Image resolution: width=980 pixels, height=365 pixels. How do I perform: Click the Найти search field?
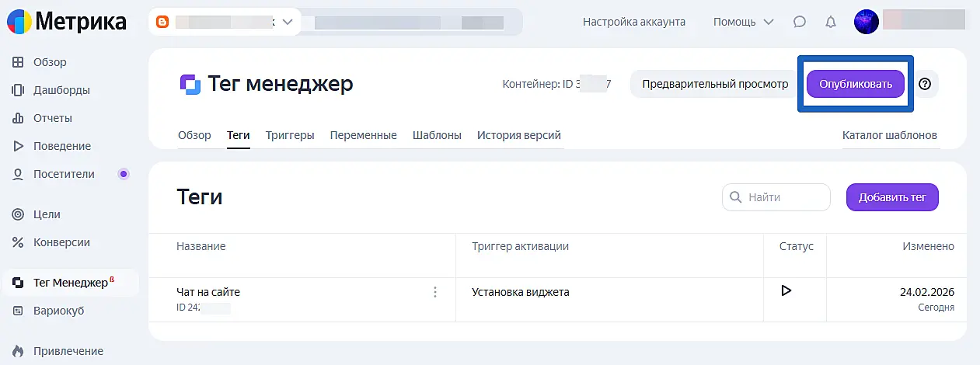coord(776,197)
